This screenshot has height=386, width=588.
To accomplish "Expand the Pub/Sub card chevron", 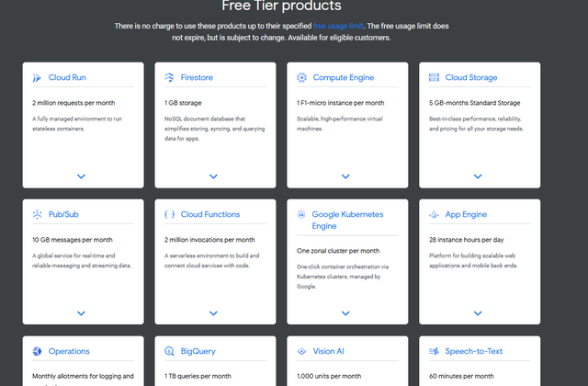I will 81,313.
